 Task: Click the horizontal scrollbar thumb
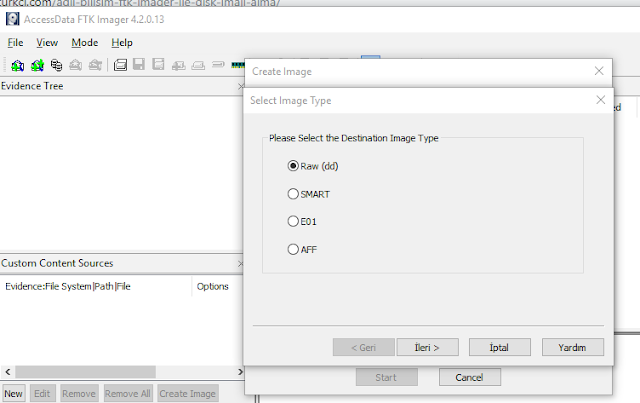85,372
